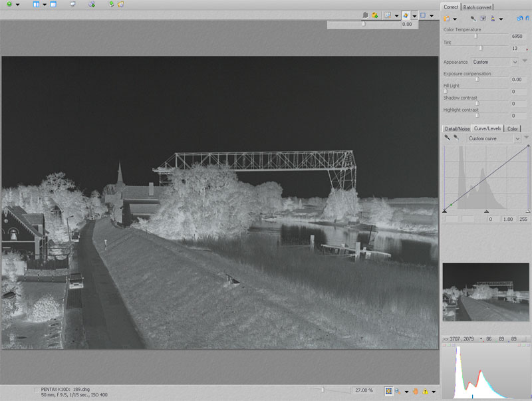Click the fit-to-window zoom icon

pyautogui.click(x=388, y=391)
